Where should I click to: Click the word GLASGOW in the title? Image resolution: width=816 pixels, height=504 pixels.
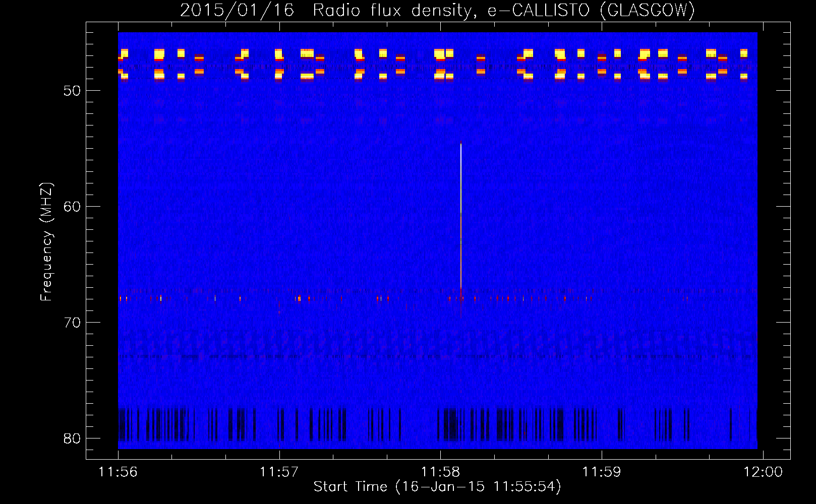coord(647,10)
